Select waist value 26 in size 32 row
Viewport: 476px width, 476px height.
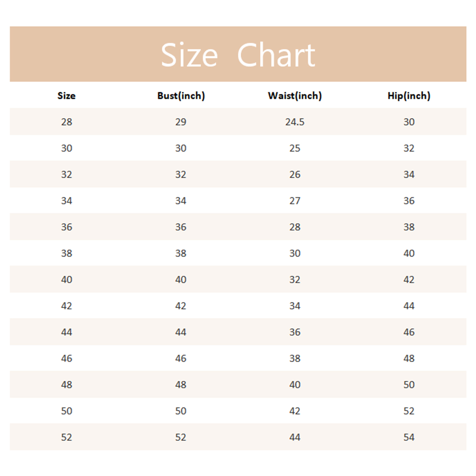(295, 175)
